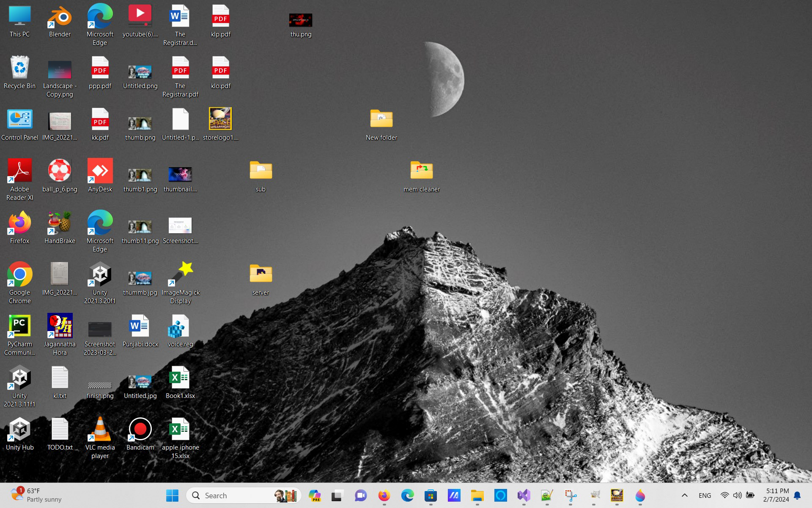
Task: Select the New folder icon
Action: click(381, 124)
